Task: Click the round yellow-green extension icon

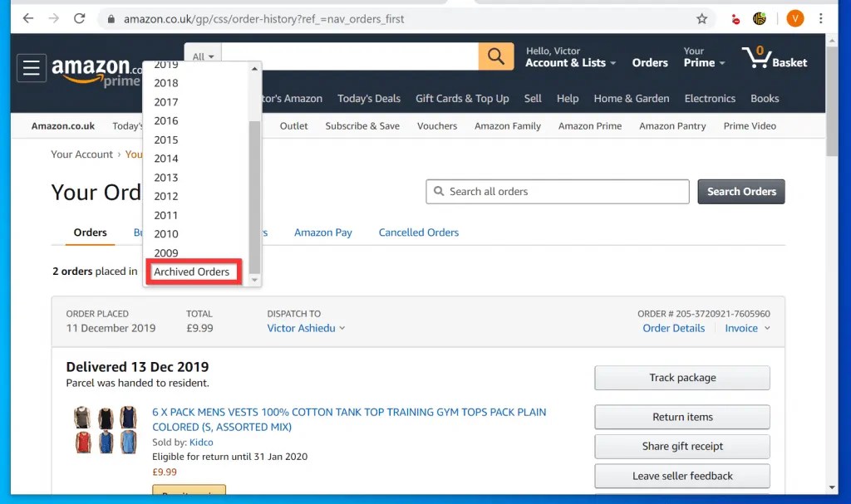Action: [760, 19]
